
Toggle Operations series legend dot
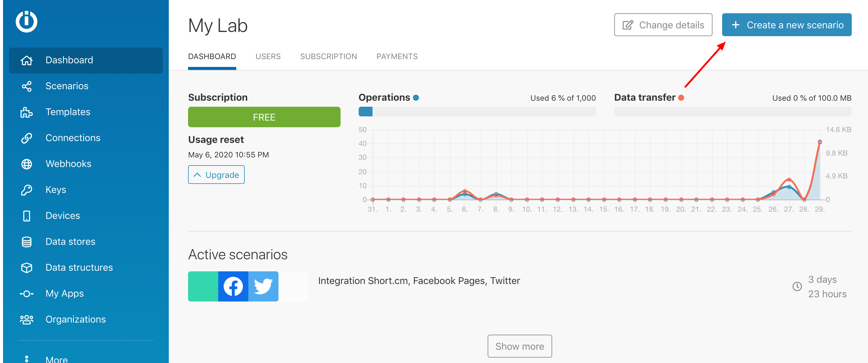(x=416, y=98)
